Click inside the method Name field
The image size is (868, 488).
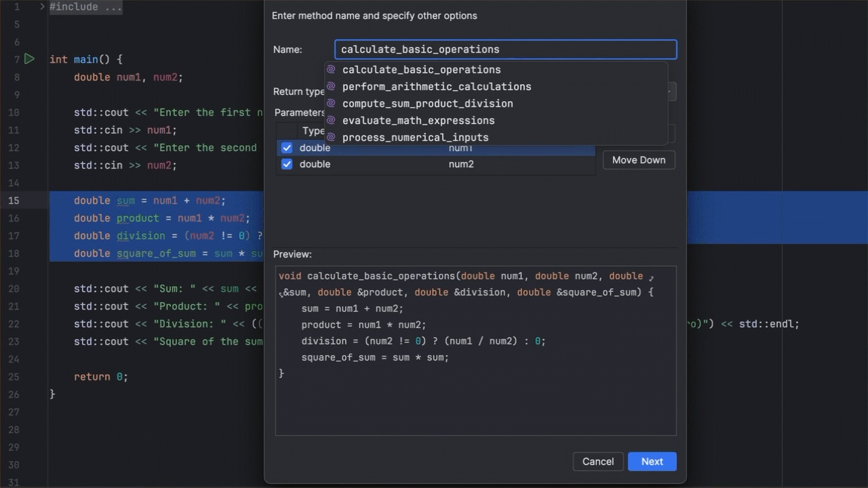506,49
